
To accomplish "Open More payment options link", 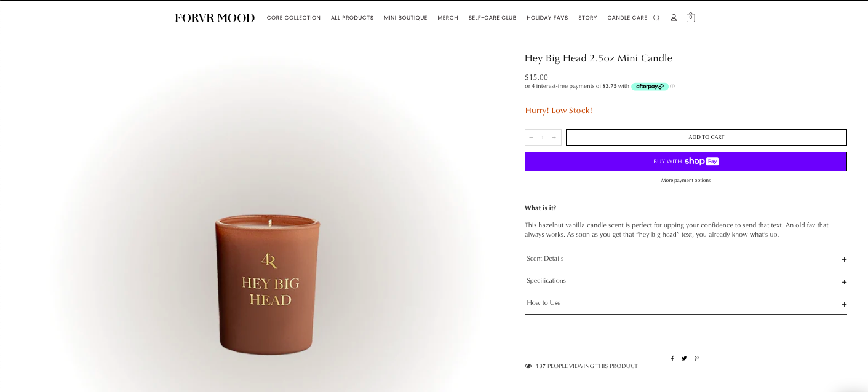I will tap(686, 181).
